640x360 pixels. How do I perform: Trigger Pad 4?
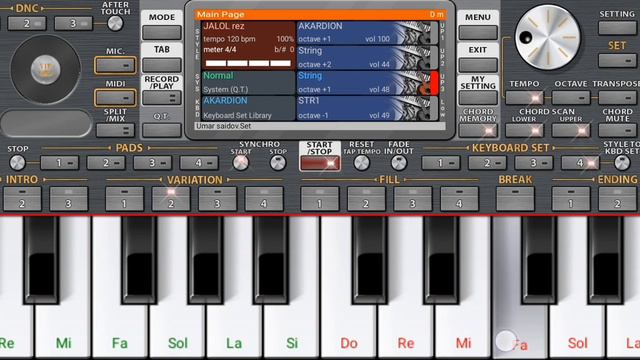point(199,163)
